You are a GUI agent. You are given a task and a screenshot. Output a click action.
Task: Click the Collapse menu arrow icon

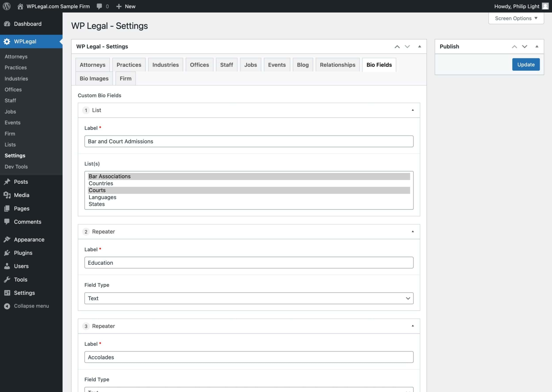[7, 306]
